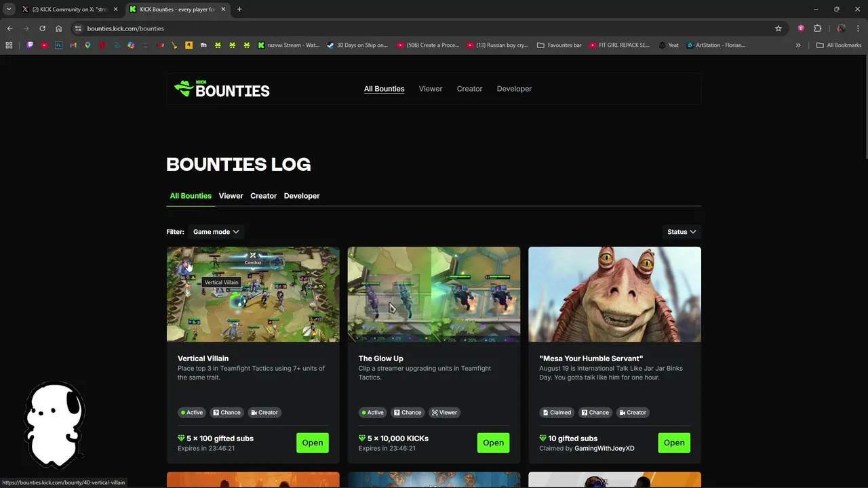Open The Glow Up bounty button
This screenshot has width=868, height=488.
click(x=493, y=443)
